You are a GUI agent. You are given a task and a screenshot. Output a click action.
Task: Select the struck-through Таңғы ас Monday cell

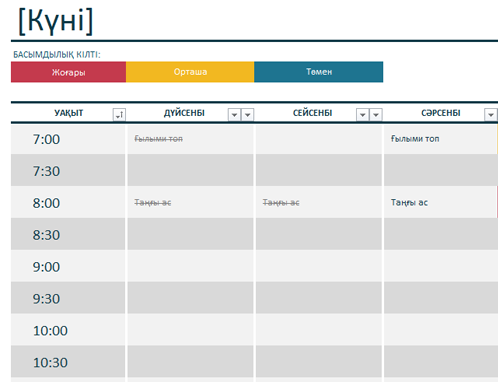[190, 202]
